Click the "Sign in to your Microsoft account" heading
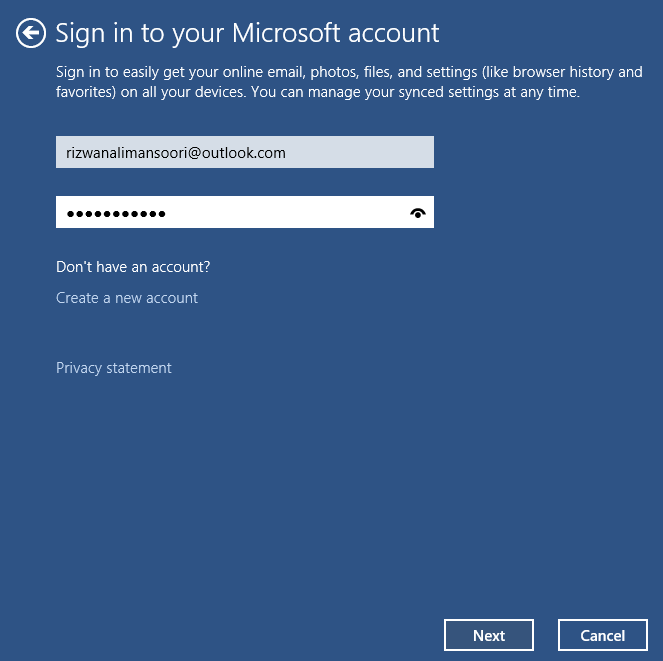This screenshot has width=663, height=661. coord(247,33)
